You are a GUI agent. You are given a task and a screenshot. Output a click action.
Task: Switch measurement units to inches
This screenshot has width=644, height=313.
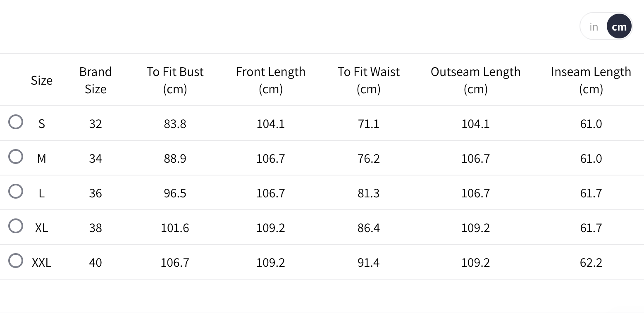[x=594, y=27]
